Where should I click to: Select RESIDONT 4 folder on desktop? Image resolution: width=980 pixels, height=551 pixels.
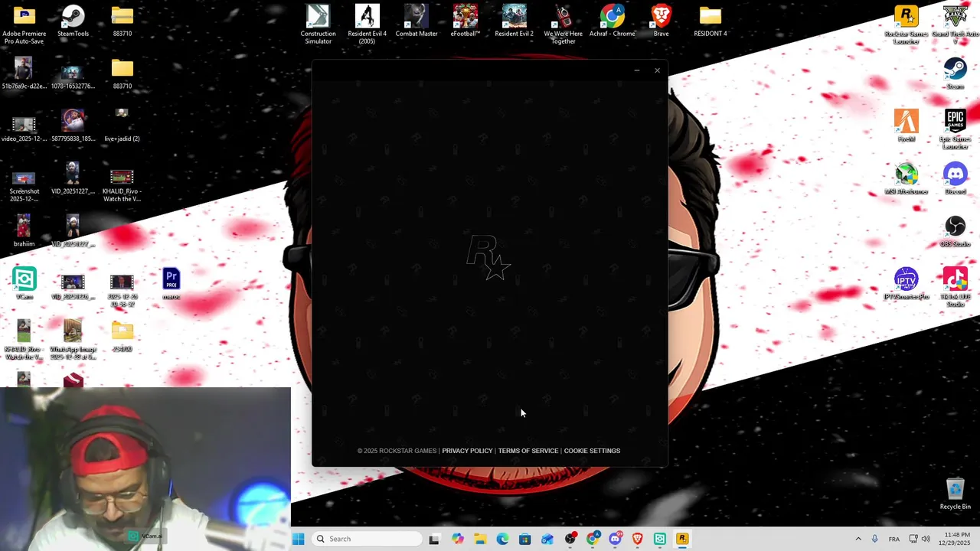710,21
